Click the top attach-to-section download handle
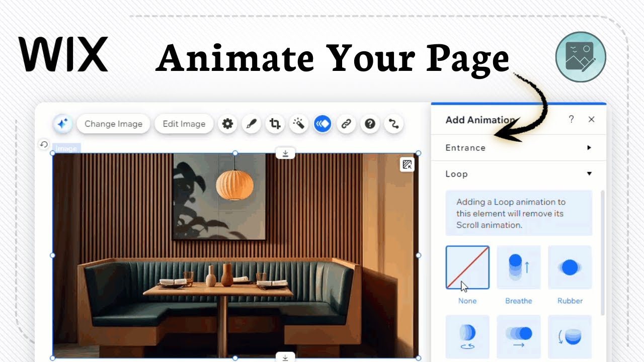Image resolution: width=644 pixels, height=362 pixels. (x=285, y=153)
